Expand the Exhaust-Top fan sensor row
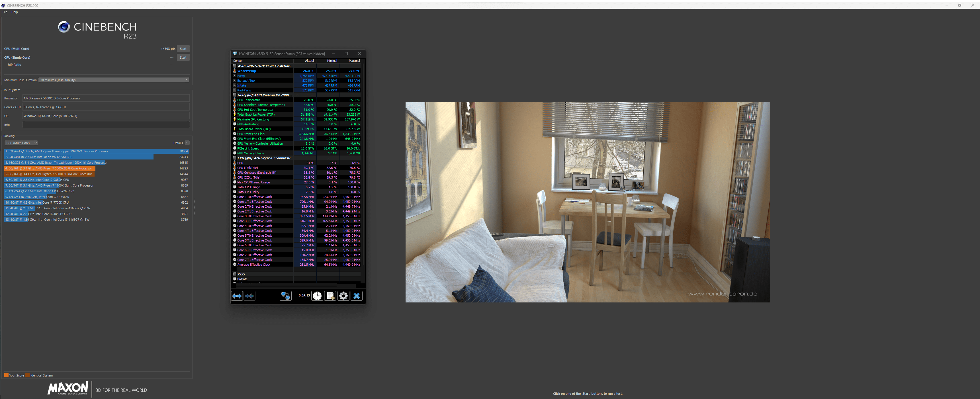The image size is (980, 399). (235, 81)
